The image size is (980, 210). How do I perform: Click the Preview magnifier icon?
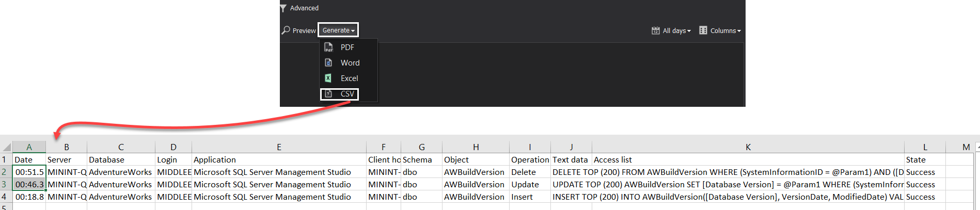286,30
